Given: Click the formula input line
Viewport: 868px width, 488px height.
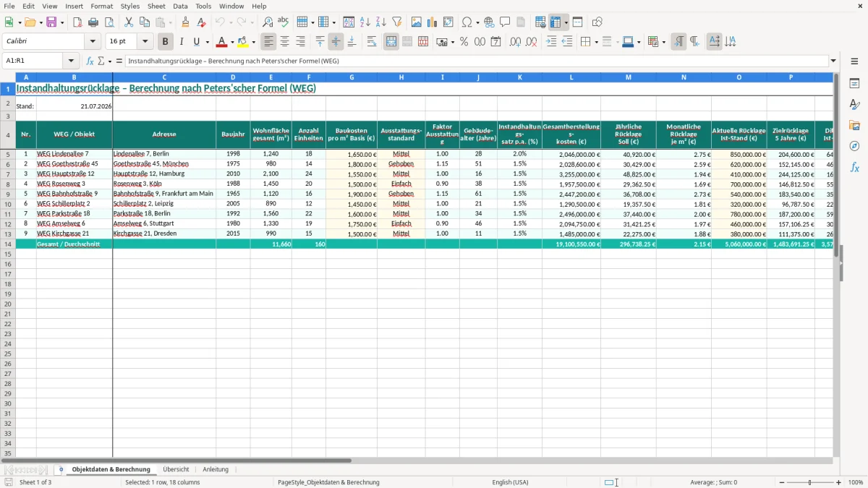Looking at the screenshot, I should (476, 61).
